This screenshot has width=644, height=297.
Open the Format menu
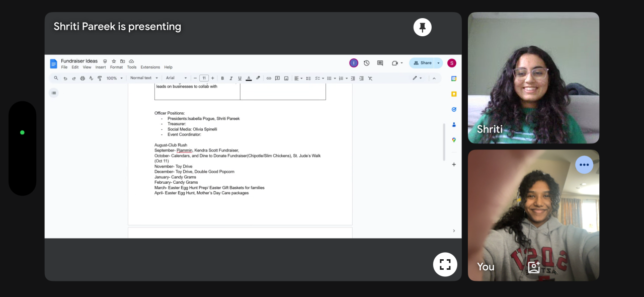click(x=116, y=67)
